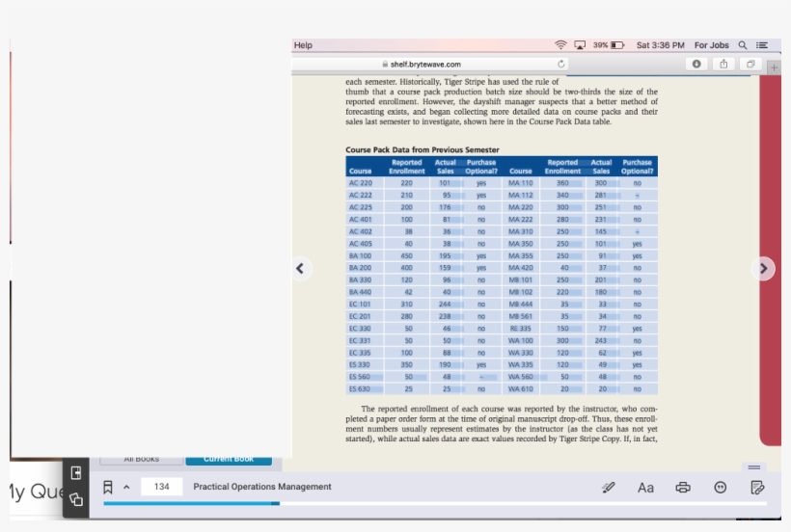
Task: Check the battery status icon
Action: (x=617, y=45)
